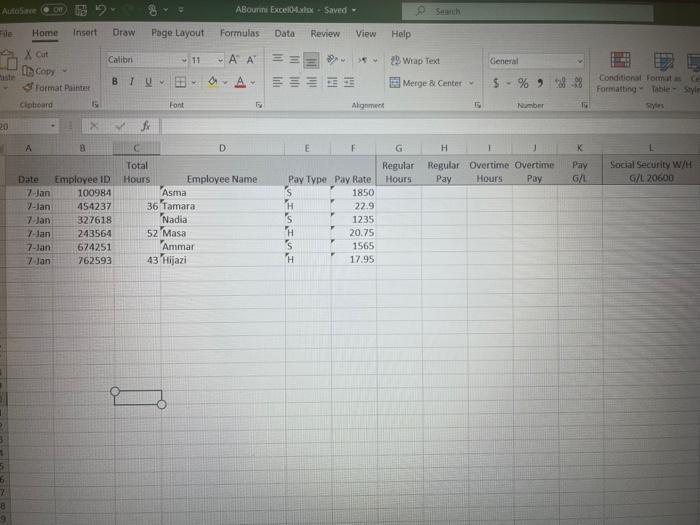This screenshot has width=700, height=525.
Task: Click Percent Style icon
Action: (523, 83)
